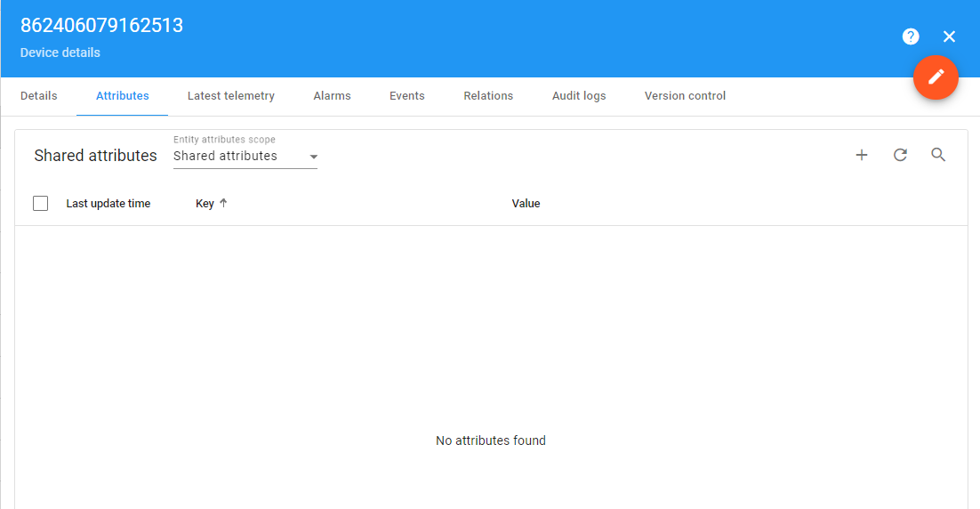This screenshot has height=509, width=980.
Task: Refresh the attributes list
Action: 900,155
